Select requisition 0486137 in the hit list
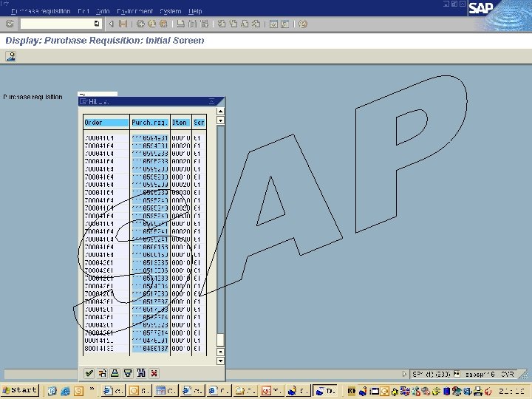Screen dimensions: 532x399 click(x=149, y=349)
